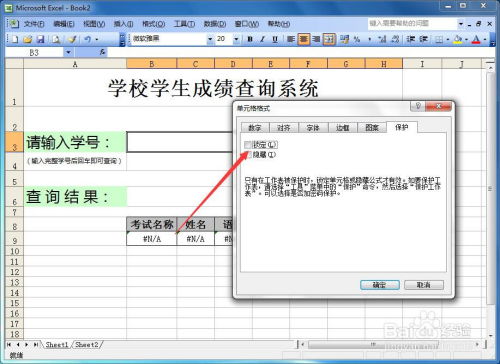This screenshot has height=364, width=500.
Task: Open the undo history dropdown arrow
Action: [x=97, y=39]
